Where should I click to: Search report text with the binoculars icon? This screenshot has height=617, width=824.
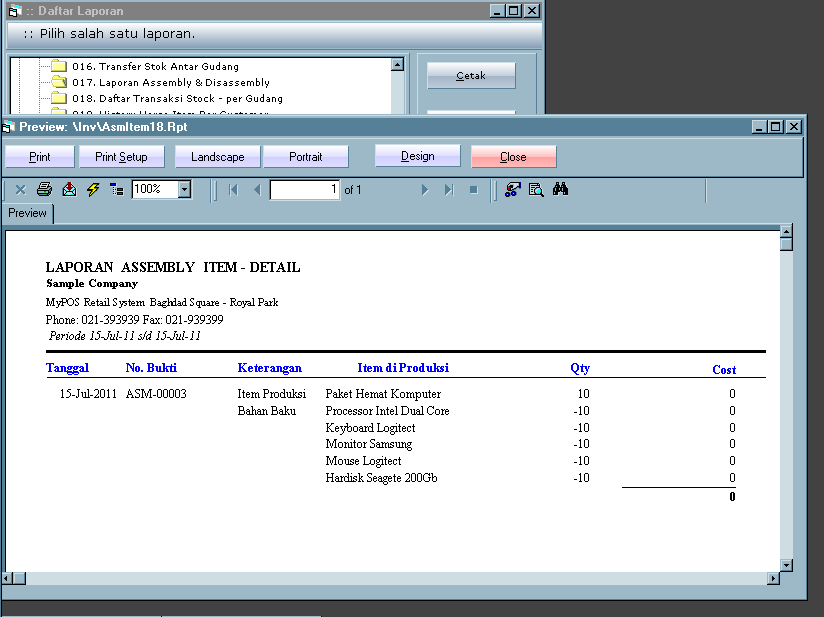pyautogui.click(x=560, y=189)
